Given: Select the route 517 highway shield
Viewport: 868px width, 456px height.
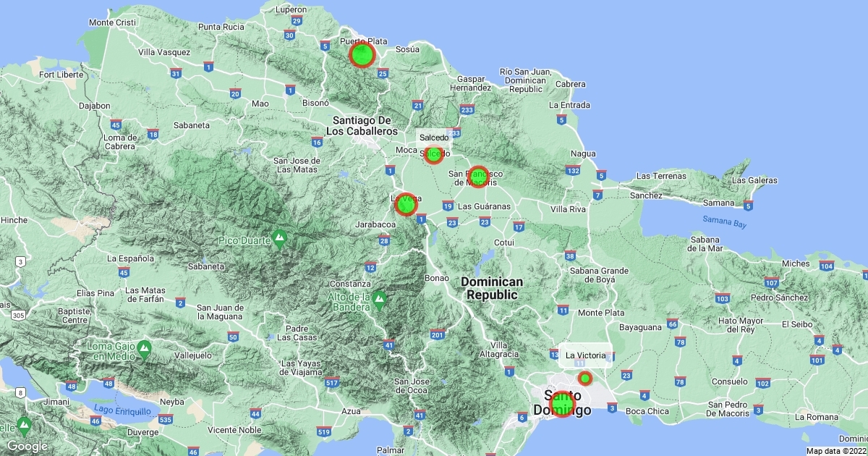Looking at the screenshot, I should click(333, 382).
